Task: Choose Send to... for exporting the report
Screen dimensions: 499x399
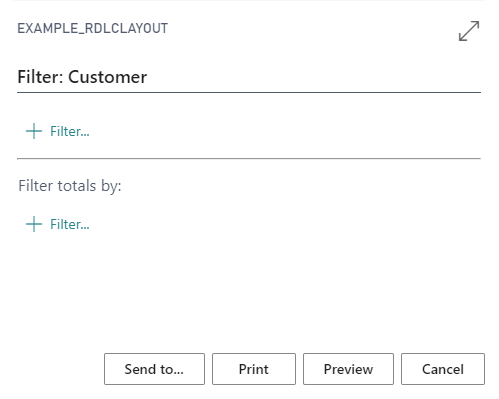Action: (154, 369)
